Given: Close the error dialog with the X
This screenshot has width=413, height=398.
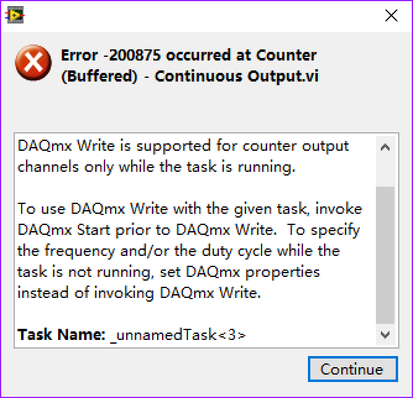Looking at the screenshot, I should [391, 15].
